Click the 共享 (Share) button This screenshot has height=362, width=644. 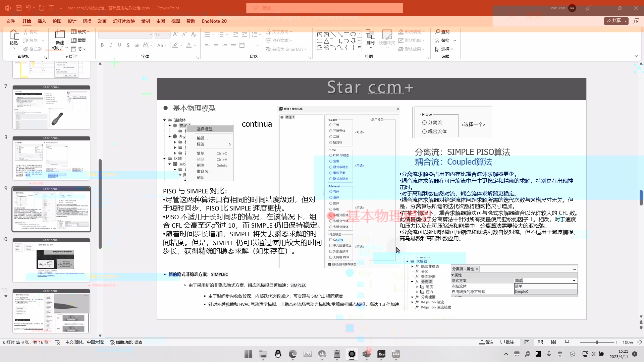616,21
